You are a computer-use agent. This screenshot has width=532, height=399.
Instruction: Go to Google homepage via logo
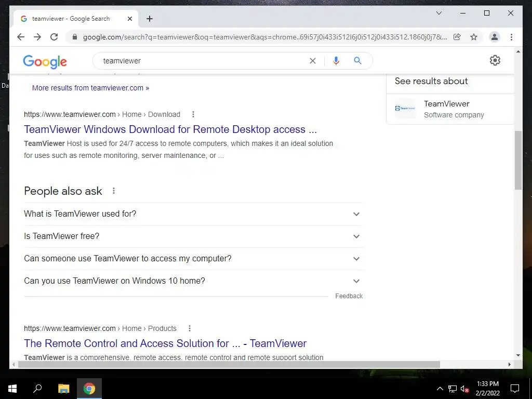(x=45, y=61)
